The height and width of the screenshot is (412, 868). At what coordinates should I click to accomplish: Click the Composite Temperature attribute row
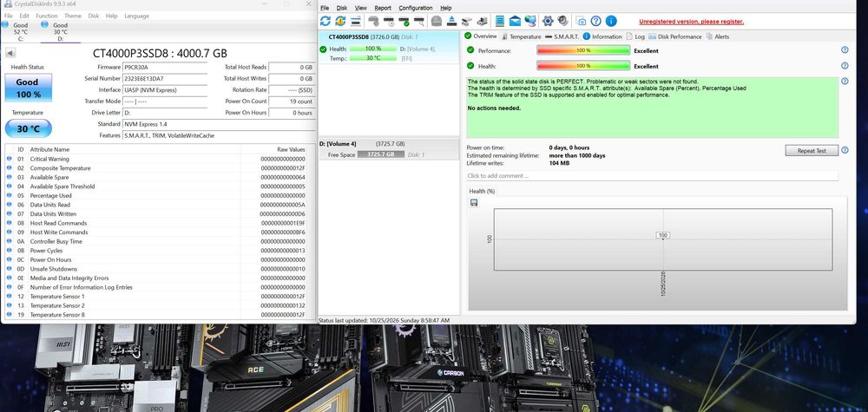pos(159,168)
